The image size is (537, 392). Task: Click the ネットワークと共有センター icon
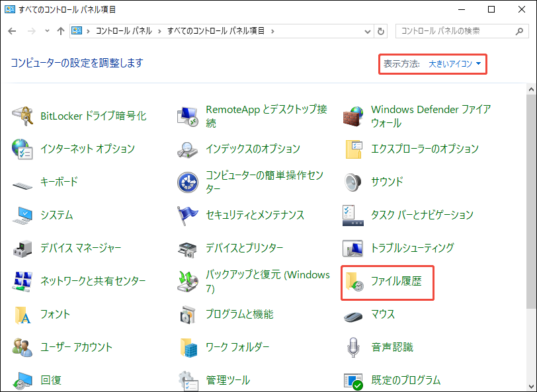(x=22, y=281)
